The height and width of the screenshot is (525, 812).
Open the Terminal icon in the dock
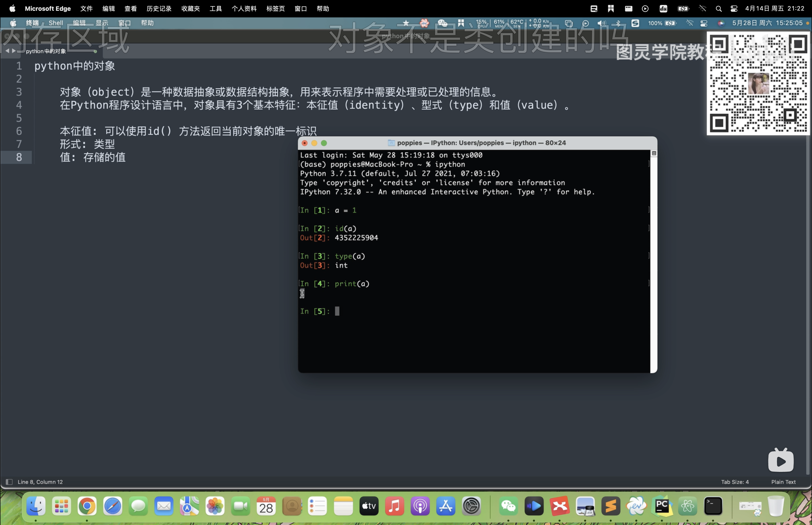pos(713,506)
